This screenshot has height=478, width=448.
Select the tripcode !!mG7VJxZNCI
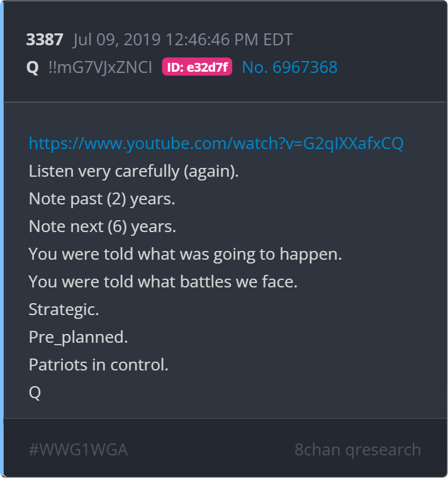tap(100, 67)
